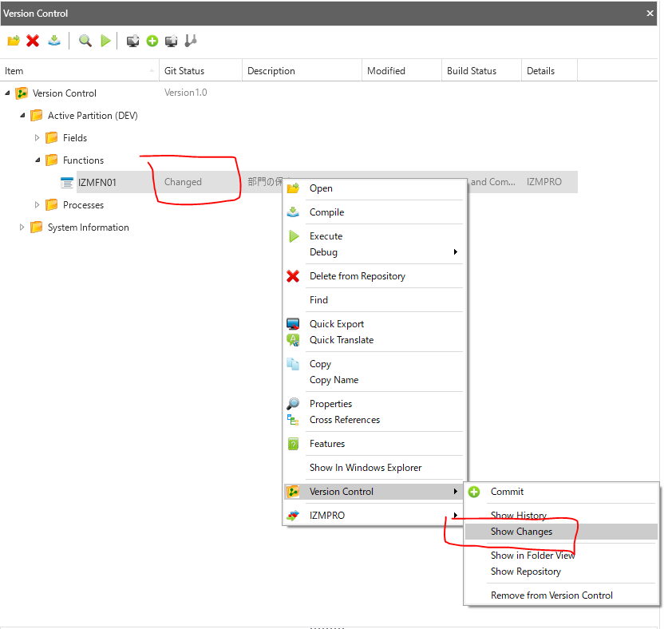Choose Find in the context menu
672x629 pixels.
click(x=374, y=300)
